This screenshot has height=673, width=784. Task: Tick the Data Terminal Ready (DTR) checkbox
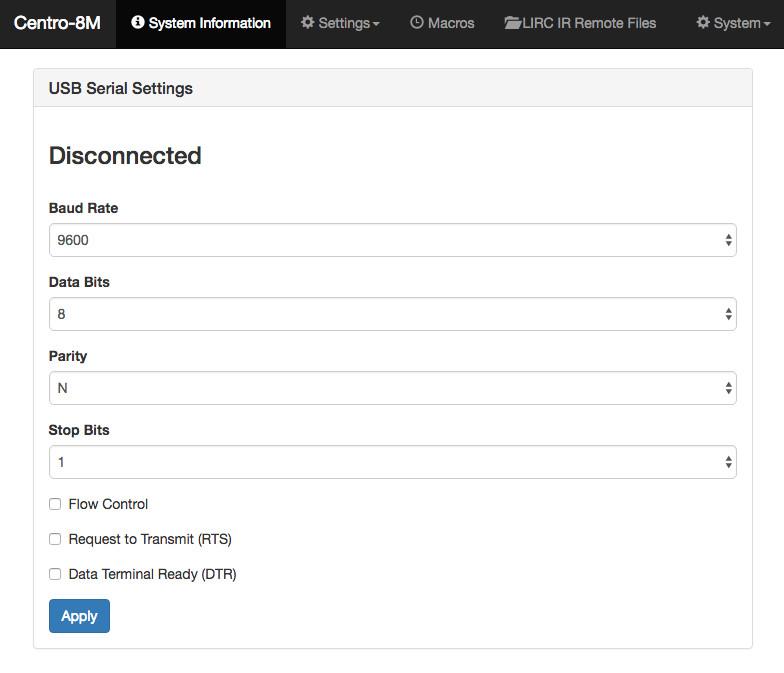point(55,574)
